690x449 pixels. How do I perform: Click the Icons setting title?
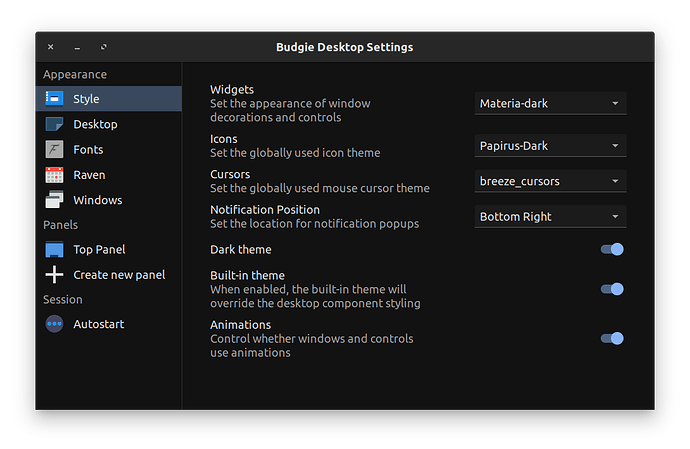[224, 139]
